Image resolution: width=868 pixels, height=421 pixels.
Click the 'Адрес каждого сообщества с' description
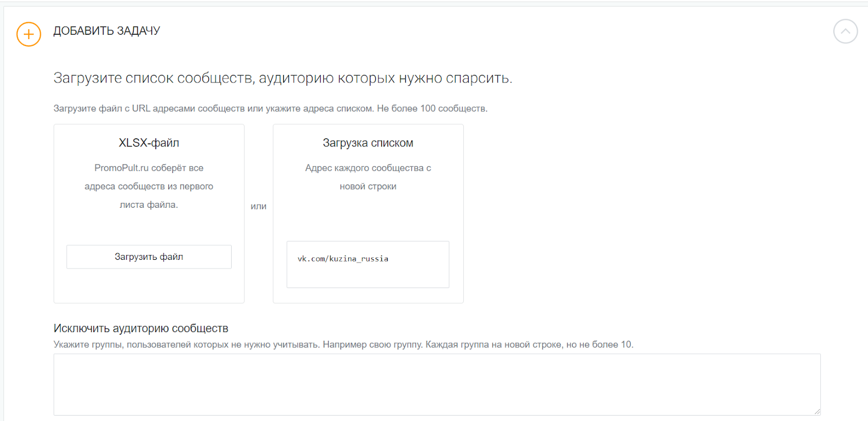pos(368,168)
